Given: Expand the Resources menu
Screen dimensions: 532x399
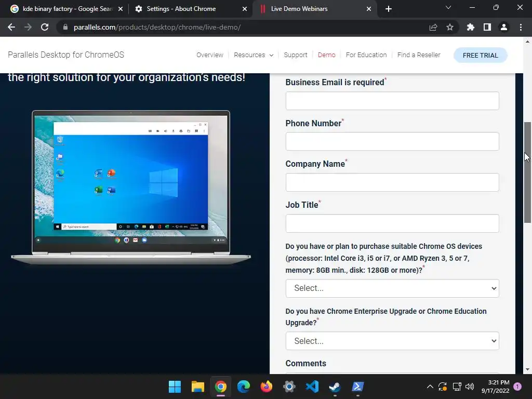Looking at the screenshot, I should [254, 55].
